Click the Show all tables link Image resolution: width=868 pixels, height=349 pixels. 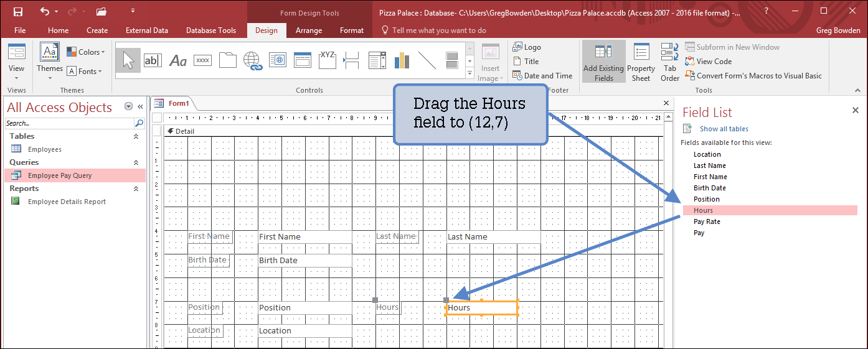724,129
